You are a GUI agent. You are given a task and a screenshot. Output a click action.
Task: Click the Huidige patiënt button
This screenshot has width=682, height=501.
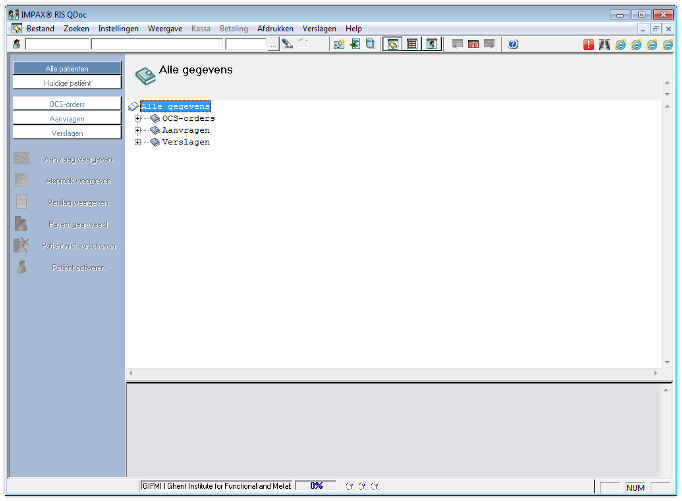[x=67, y=83]
